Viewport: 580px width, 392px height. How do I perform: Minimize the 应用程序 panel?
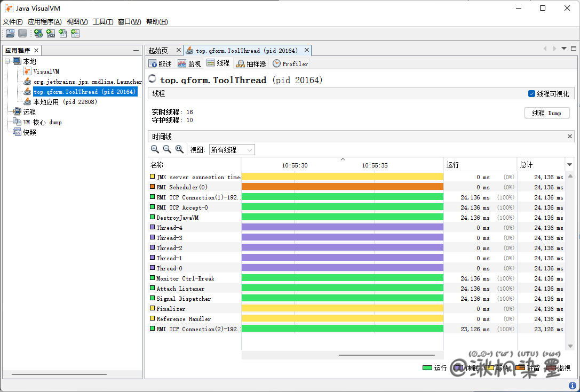click(x=136, y=51)
